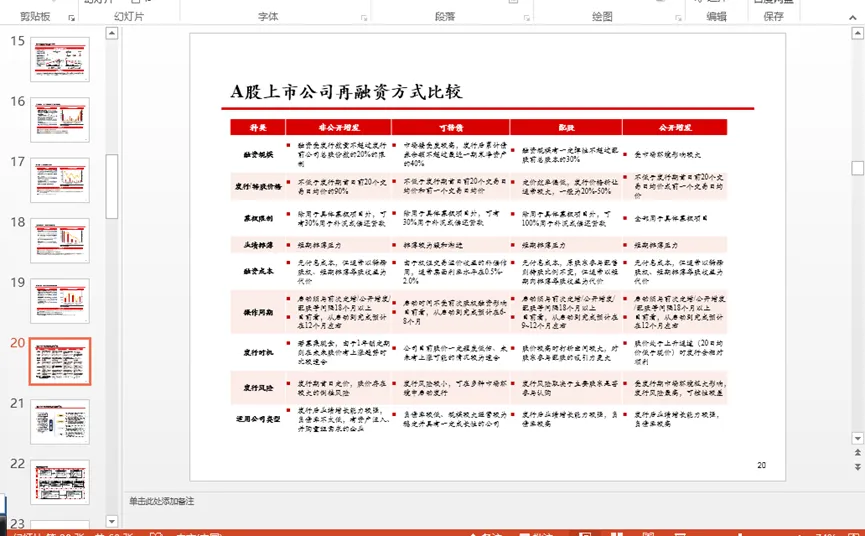Click the slide editor scroll-down arrow
Image resolution: width=865 pixels, height=536 pixels.
pos(857,438)
